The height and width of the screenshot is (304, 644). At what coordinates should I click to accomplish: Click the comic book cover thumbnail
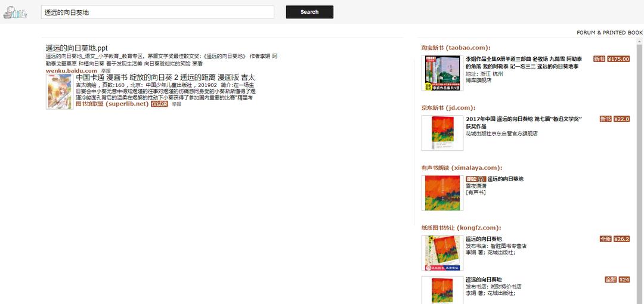[60, 92]
